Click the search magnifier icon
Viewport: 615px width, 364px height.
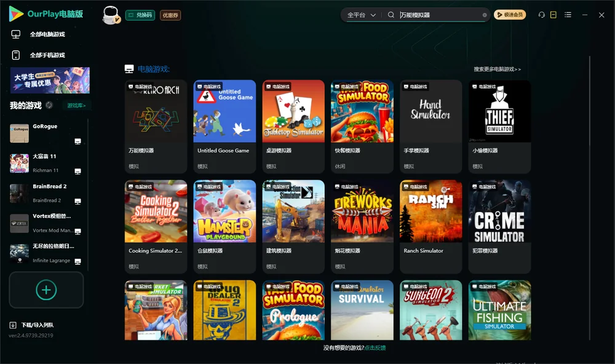391,15
